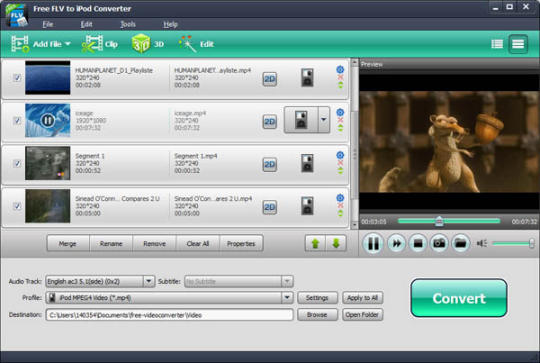Toggle 2D mode for iceage row

[x=270, y=122]
